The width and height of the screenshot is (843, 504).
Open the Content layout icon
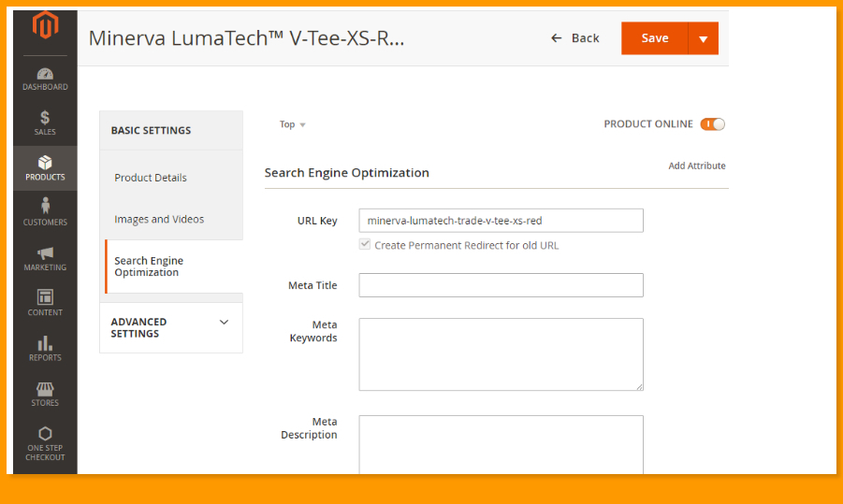coord(45,297)
